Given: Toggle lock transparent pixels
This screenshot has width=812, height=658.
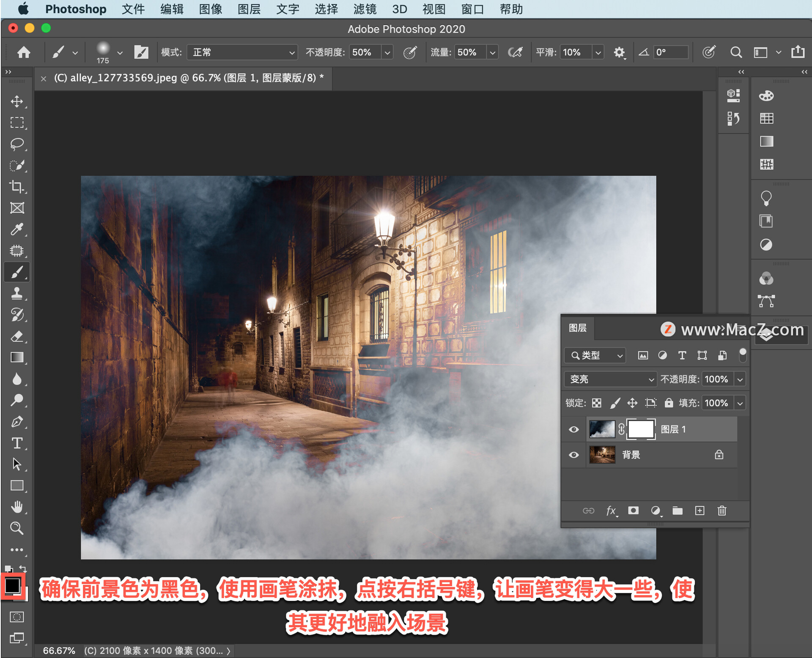Looking at the screenshot, I should point(597,403).
